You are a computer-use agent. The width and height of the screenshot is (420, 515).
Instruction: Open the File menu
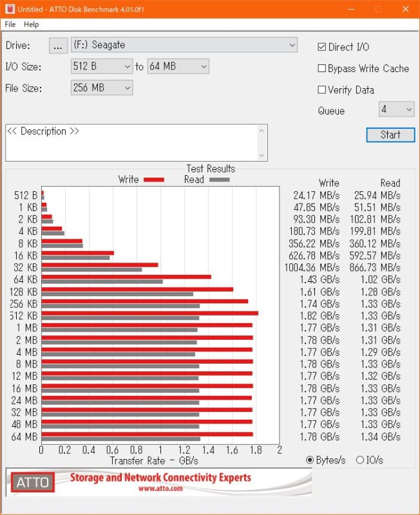pyautogui.click(x=10, y=24)
